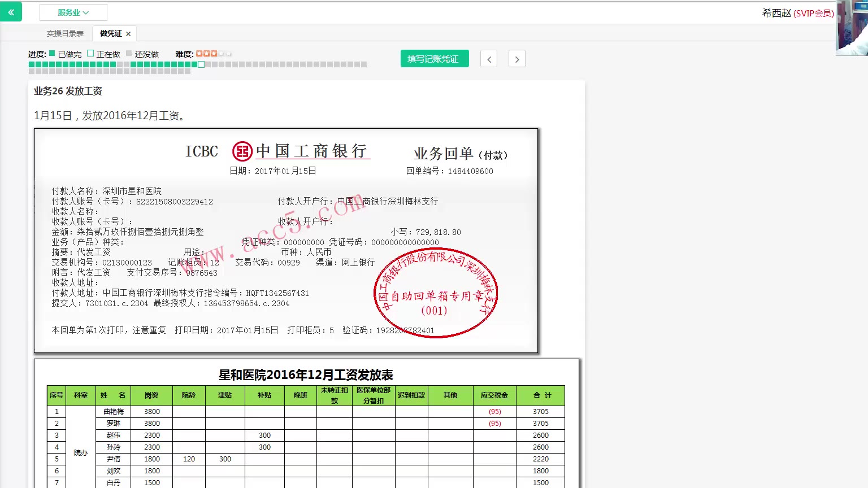Switch to the 实操目录表 tab

pos(65,33)
